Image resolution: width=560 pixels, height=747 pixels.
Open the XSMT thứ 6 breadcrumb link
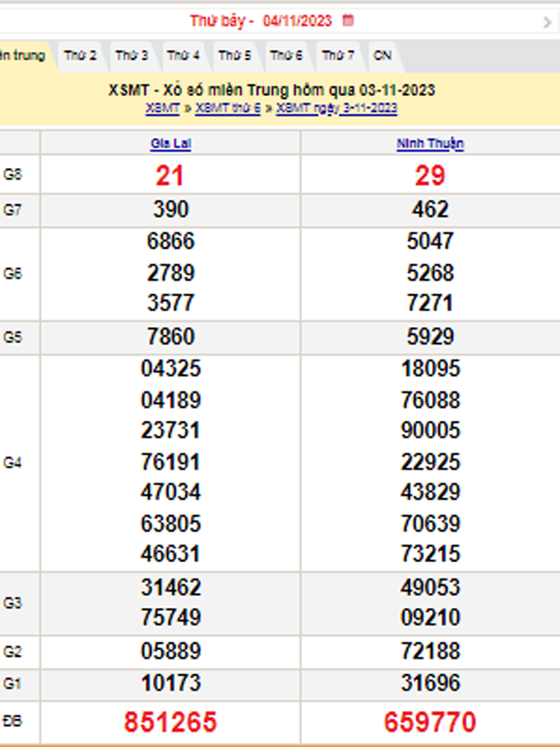228,108
